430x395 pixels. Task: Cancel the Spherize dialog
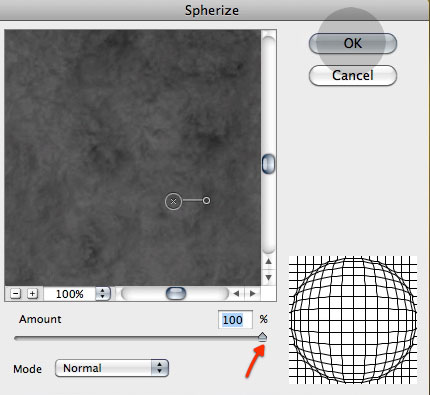point(353,75)
